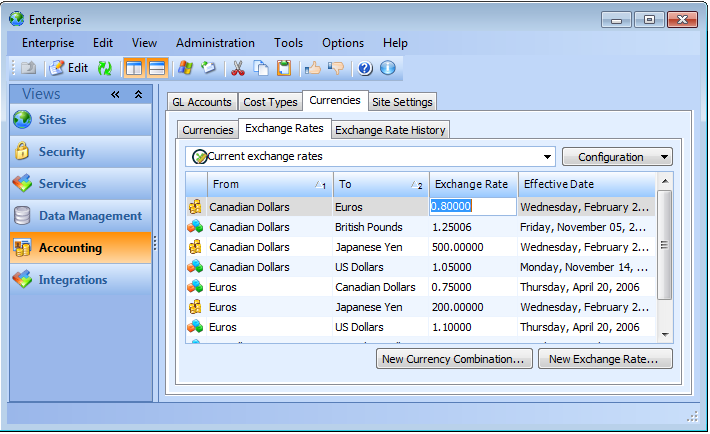The image size is (710, 434).
Task: Click the thumbs down icon
Action: (335, 68)
